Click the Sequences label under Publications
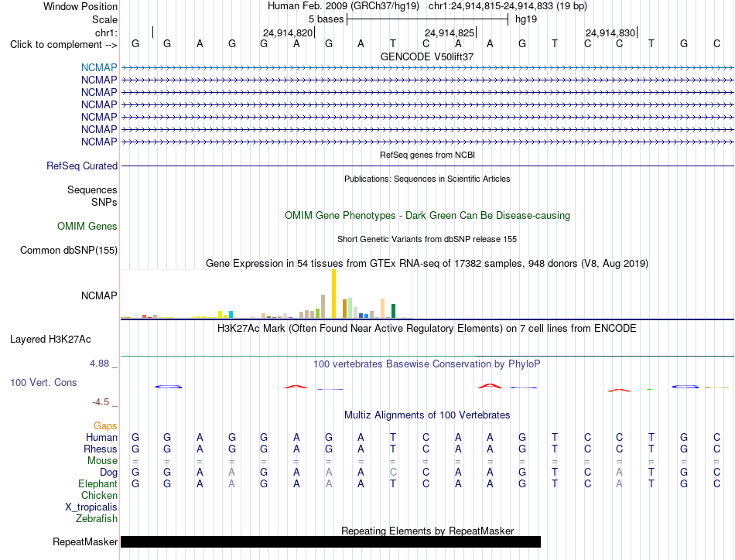735x560 pixels. pos(92,190)
